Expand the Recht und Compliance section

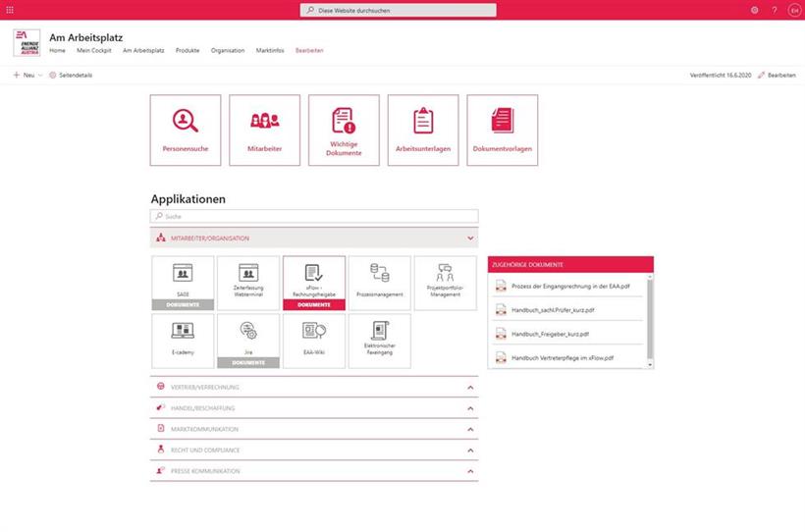(470, 450)
